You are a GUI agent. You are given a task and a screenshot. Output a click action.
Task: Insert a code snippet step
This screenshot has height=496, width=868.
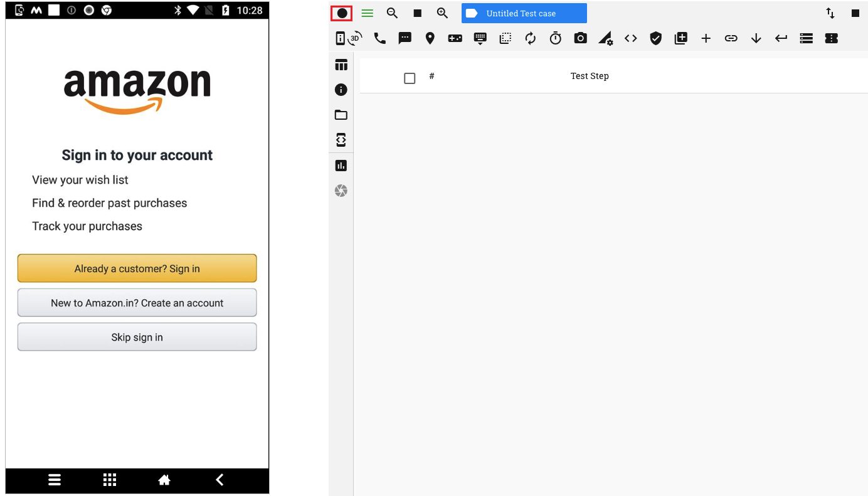631,38
